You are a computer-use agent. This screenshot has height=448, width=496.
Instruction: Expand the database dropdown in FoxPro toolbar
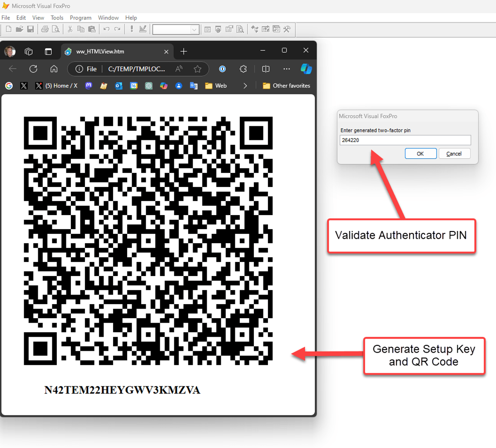(194, 30)
